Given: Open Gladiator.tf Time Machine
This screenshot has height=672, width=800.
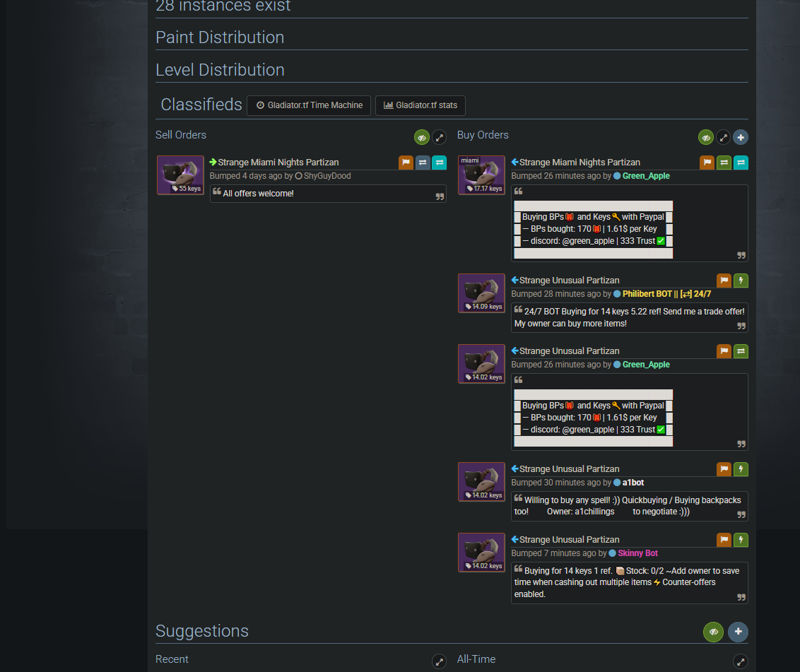Looking at the screenshot, I should click(x=309, y=105).
